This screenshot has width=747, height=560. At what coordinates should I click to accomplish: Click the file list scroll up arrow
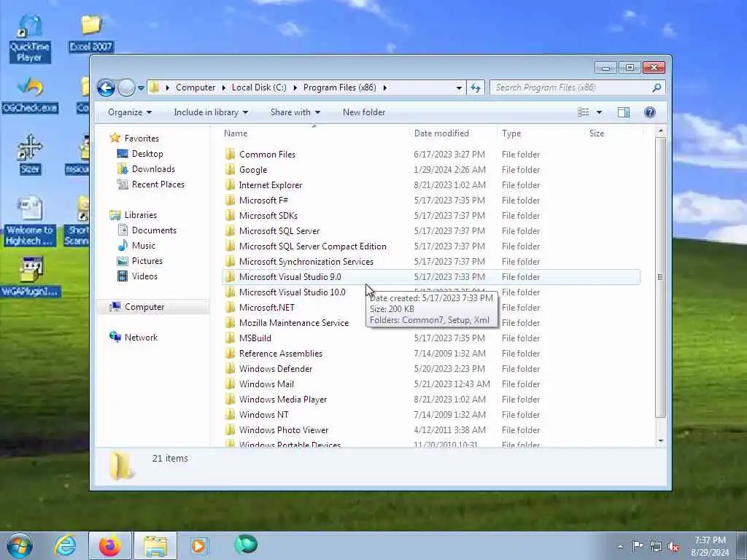660,131
